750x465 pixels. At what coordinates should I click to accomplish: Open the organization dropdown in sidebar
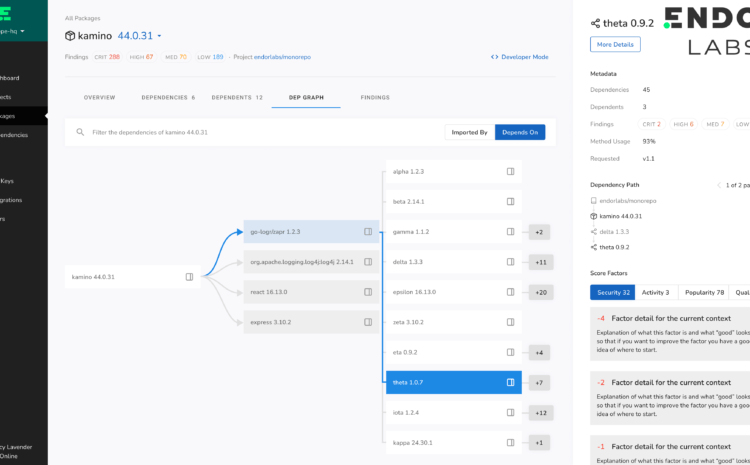tap(12, 31)
